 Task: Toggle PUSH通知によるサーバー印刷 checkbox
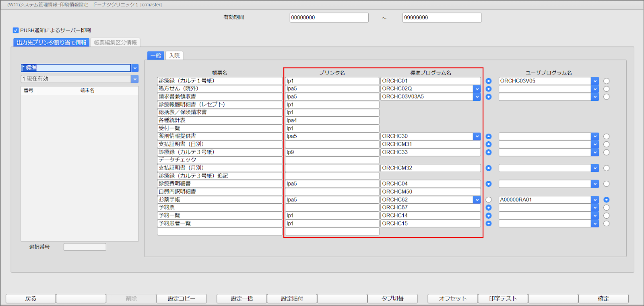[x=16, y=30]
